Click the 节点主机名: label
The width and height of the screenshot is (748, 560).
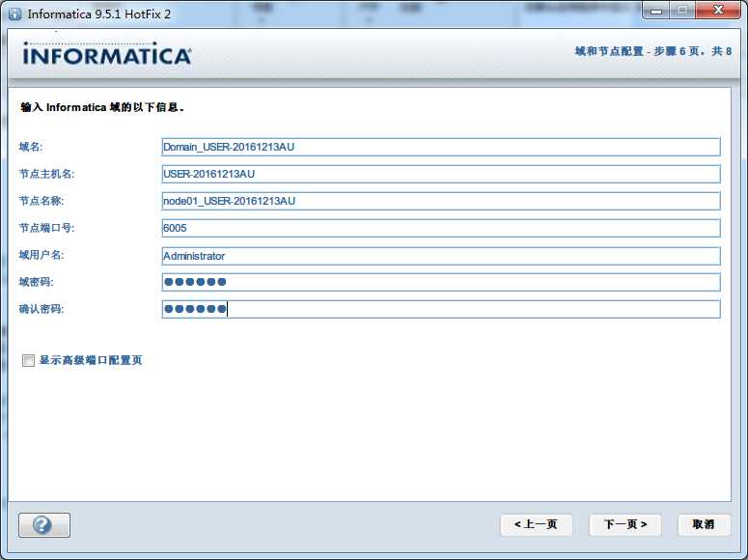click(x=46, y=174)
